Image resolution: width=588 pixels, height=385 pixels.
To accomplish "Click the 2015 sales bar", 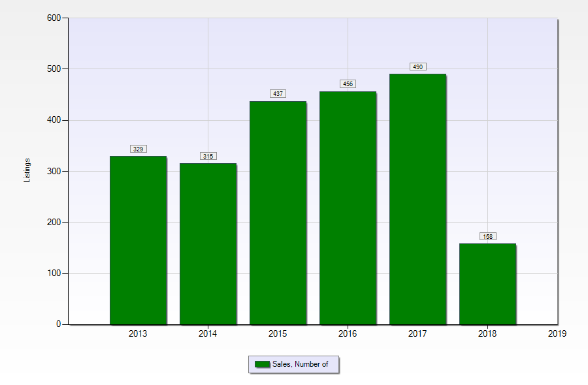I will [x=278, y=213].
